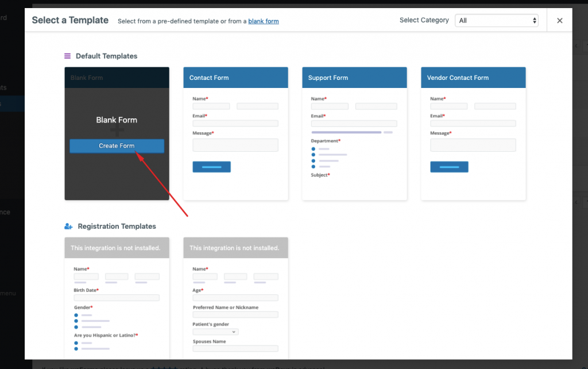Choose the Support Form template
588x369 pixels.
[354, 134]
